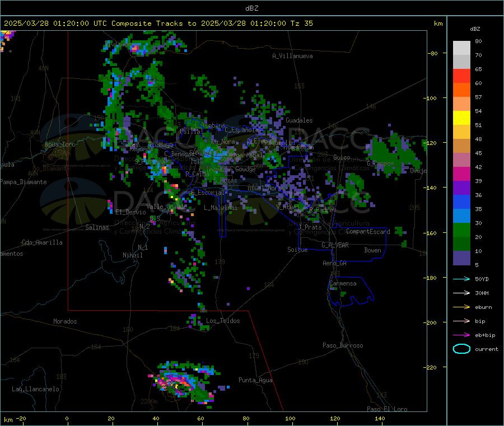The height and width of the screenshot is (426, 504).
Task: Click the pink bip arrow in legend
Action: pyautogui.click(x=461, y=321)
